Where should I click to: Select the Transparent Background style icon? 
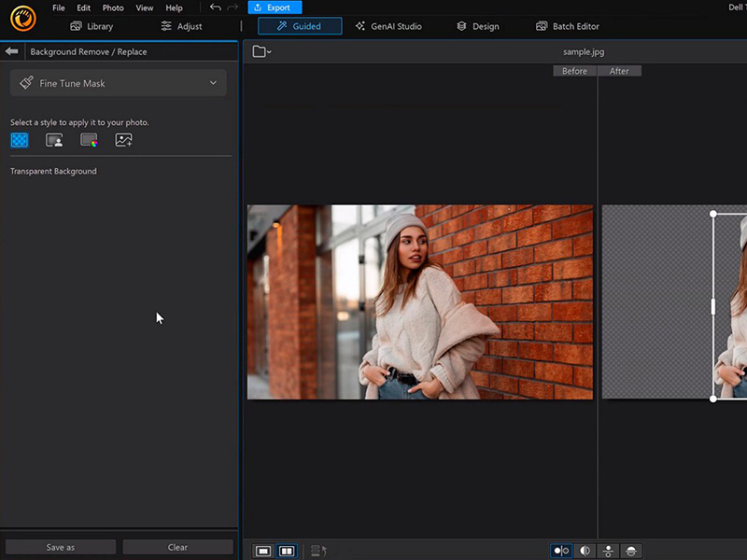(x=20, y=140)
